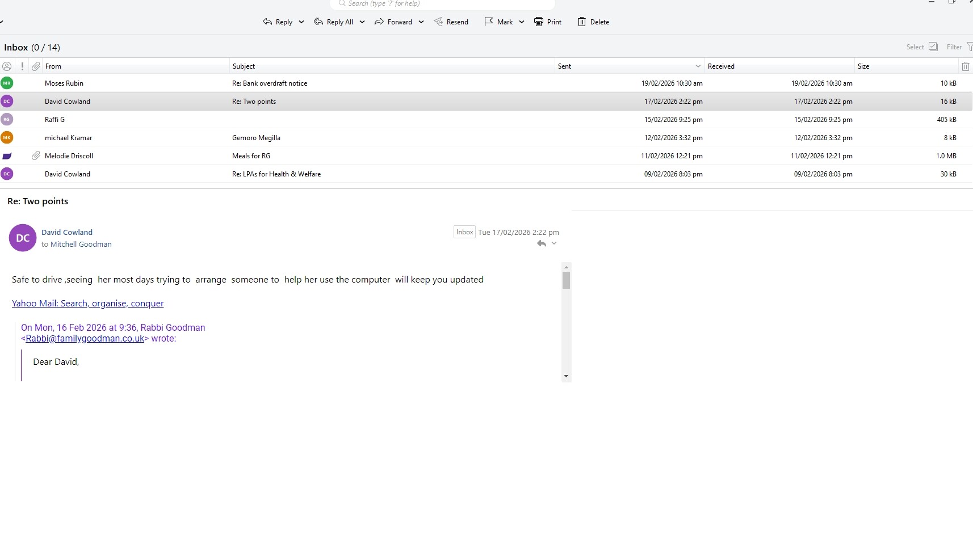973x560 pixels.
Task: Click the message body scrollbar down arrow
Action: (566, 376)
